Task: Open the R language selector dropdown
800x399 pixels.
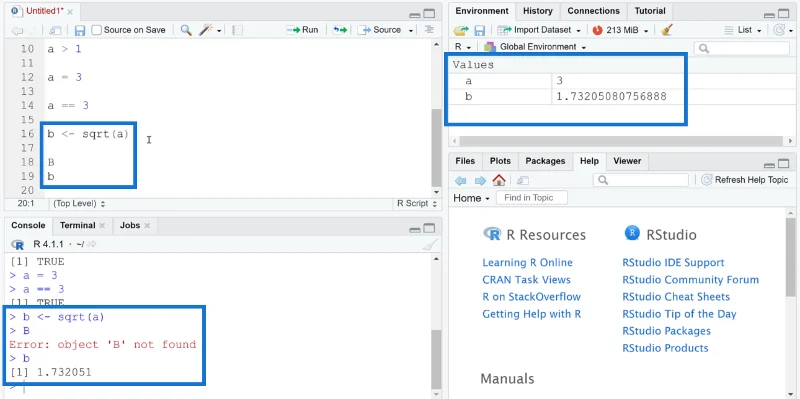Action: pos(463,47)
